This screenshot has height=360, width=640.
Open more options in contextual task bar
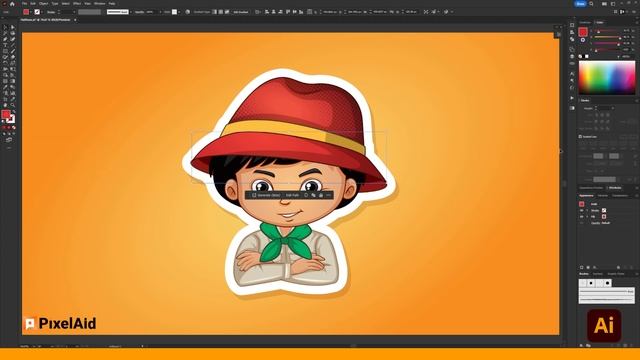tap(329, 196)
